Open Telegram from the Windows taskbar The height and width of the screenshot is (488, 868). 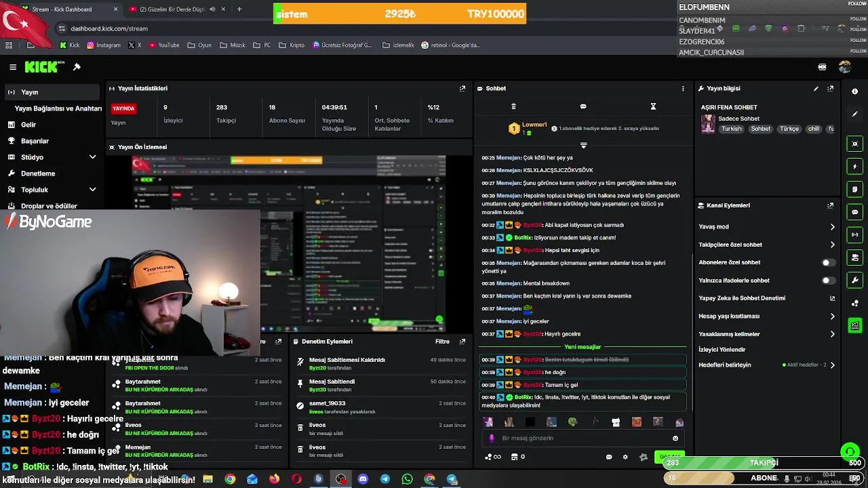[385, 479]
